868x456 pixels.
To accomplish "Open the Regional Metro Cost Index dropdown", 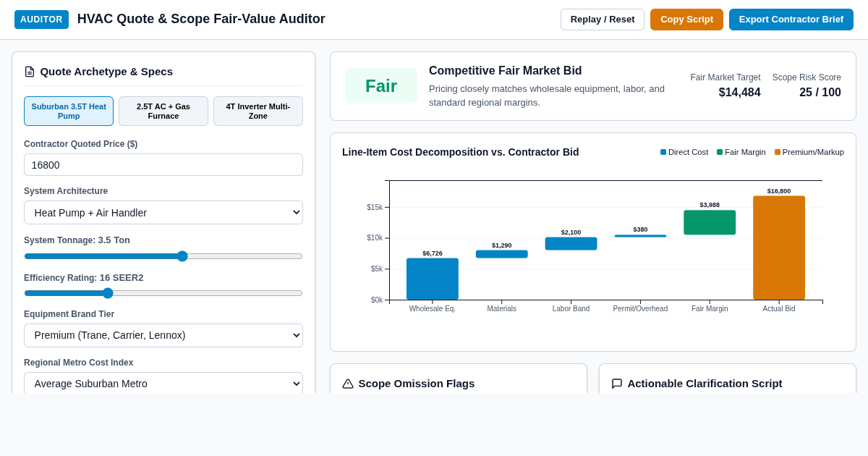I will [x=163, y=384].
